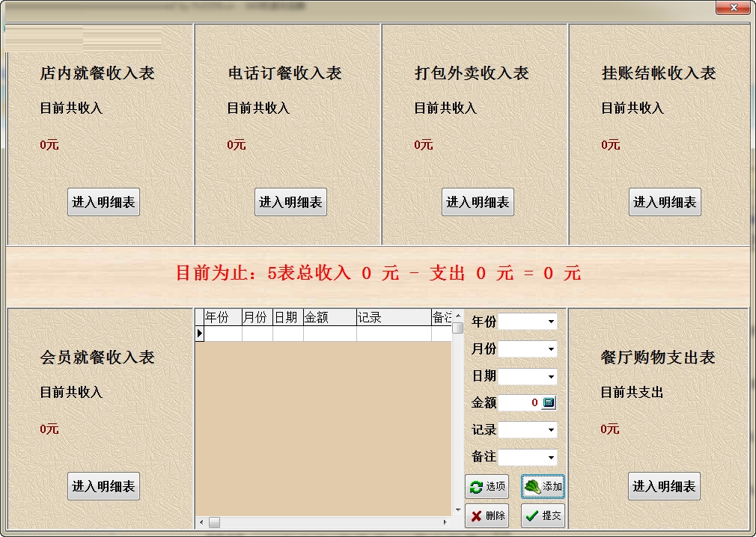Image resolution: width=756 pixels, height=537 pixels.
Task: Expand the 月份 dropdown
Action: click(551, 349)
